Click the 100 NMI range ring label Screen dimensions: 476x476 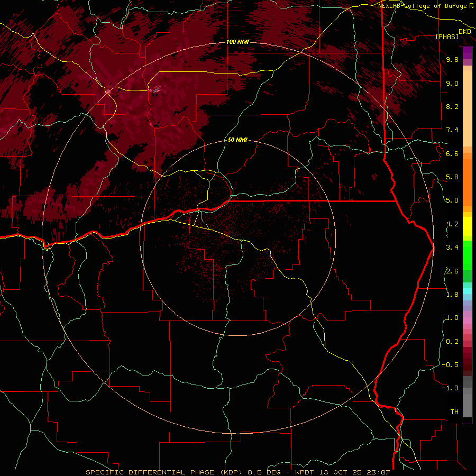pyautogui.click(x=237, y=42)
